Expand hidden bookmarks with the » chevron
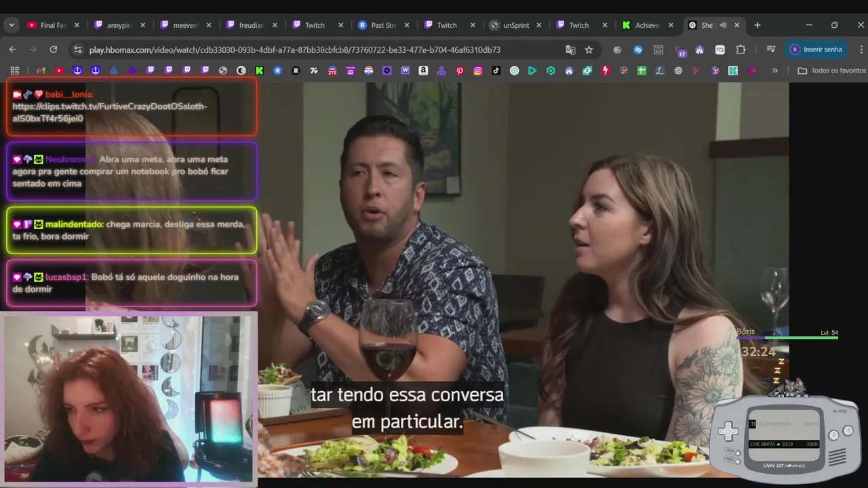Image resolution: width=868 pixels, height=488 pixels. (x=775, y=70)
